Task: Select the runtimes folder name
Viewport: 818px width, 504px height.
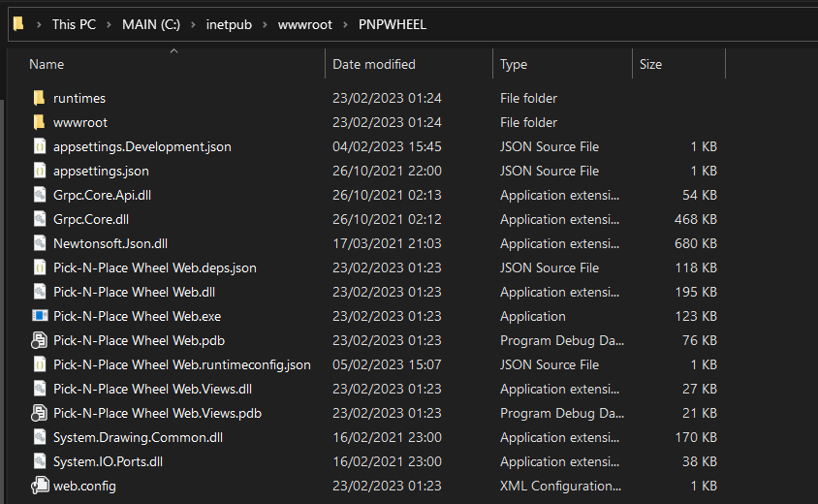Action: click(79, 98)
